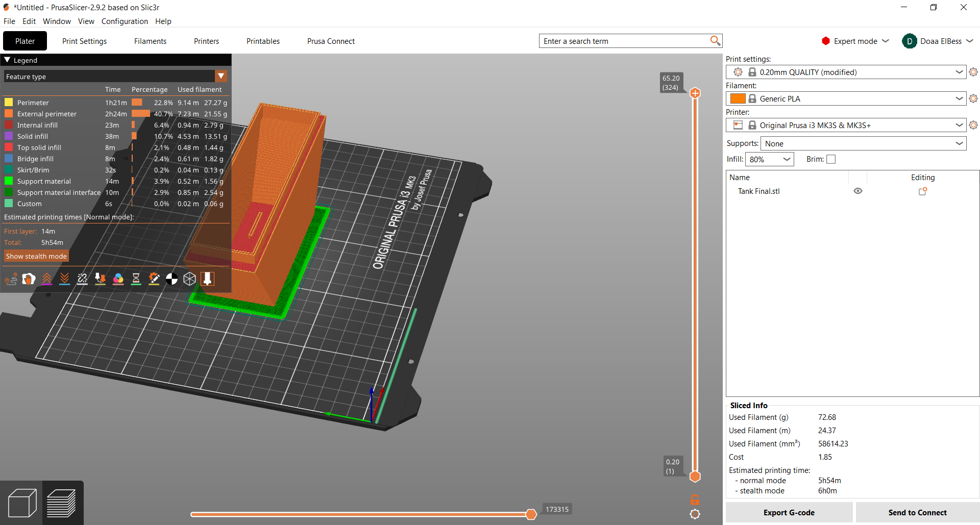Click Export G-code button
Viewport: 980px width, 525px height.
click(789, 512)
